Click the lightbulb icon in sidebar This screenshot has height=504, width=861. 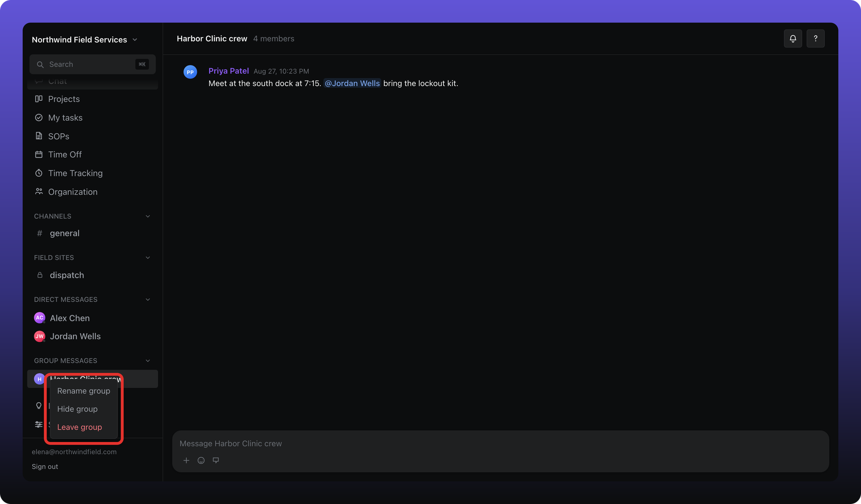coord(39,406)
